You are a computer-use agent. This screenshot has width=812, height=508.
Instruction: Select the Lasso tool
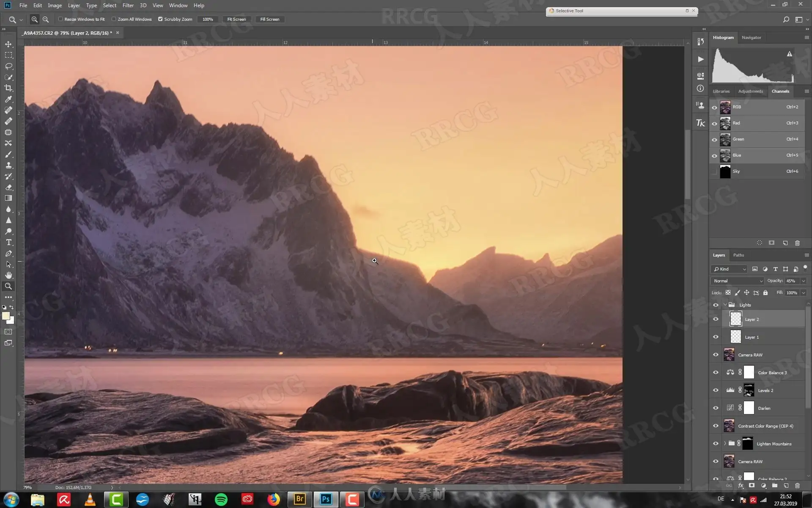pyautogui.click(x=8, y=66)
